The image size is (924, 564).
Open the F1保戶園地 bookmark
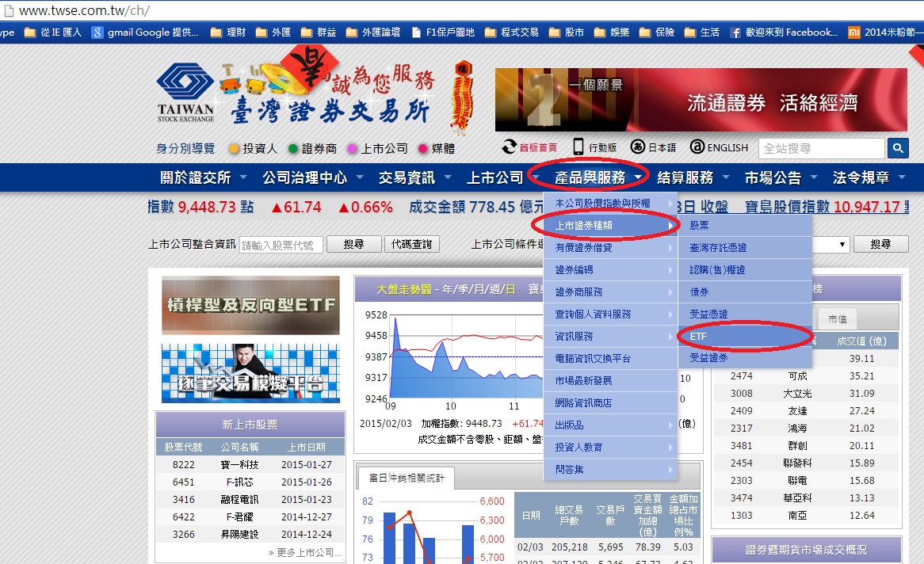coord(443,32)
